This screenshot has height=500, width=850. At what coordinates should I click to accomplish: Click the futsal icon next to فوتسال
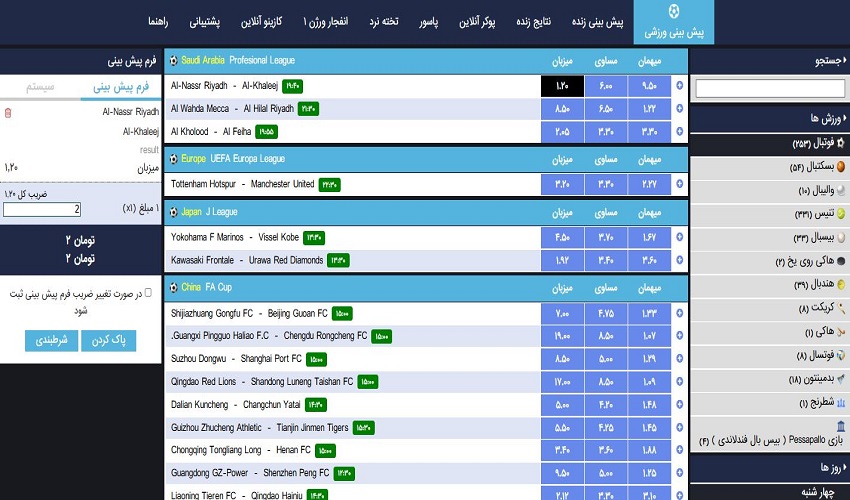coord(841,355)
